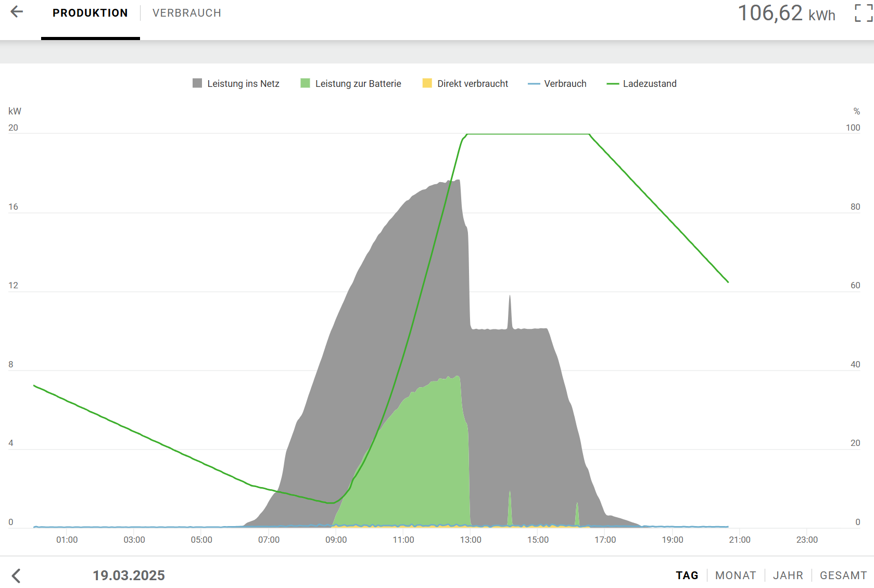Hide the Ladezustand series label
874x588 pixels.
pyautogui.click(x=650, y=84)
